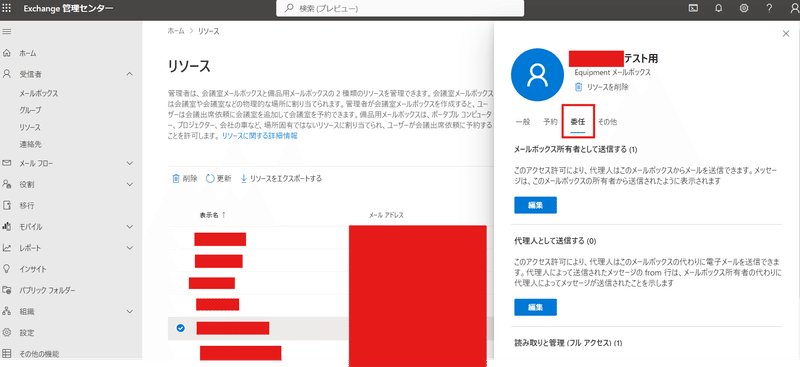Click the 検索 (プレビュー) search box
Viewport: 800px width, 367px height.
click(400, 8)
